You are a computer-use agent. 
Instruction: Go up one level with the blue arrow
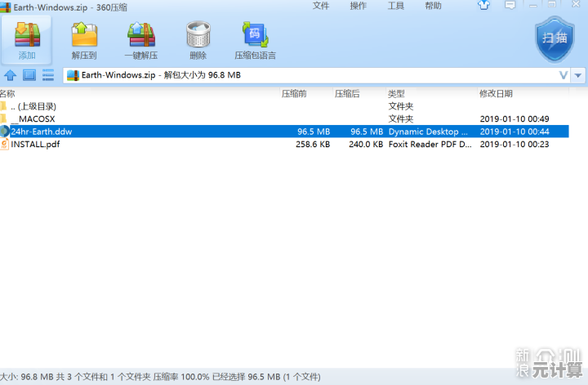click(x=10, y=75)
